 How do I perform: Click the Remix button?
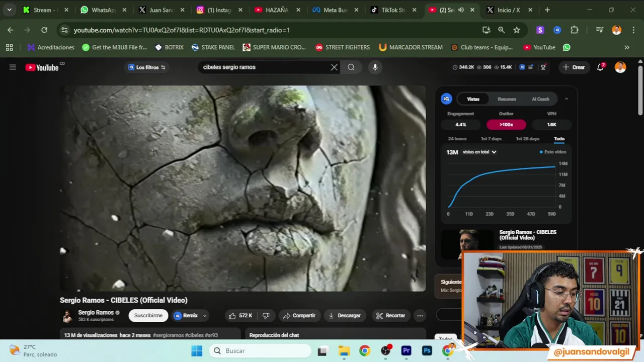click(186, 316)
